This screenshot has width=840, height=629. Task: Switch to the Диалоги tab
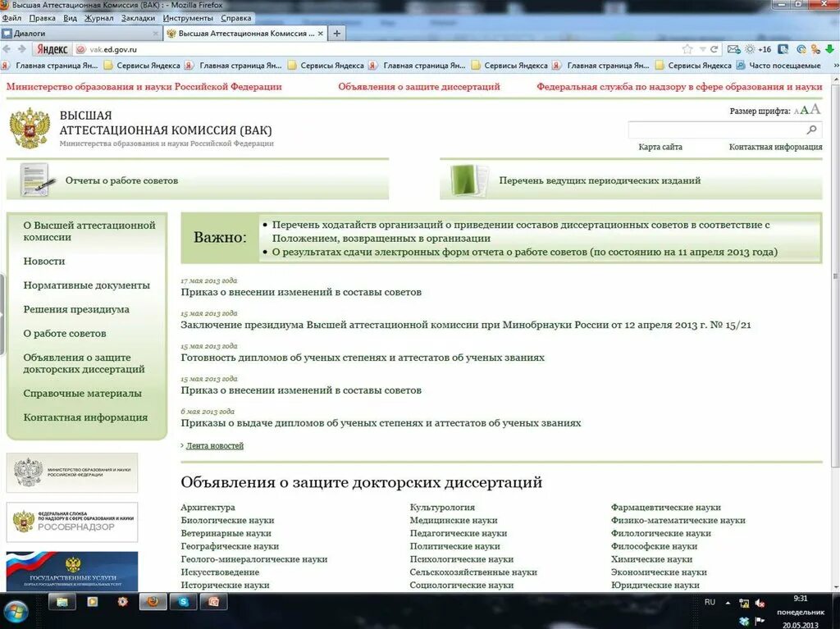click(80, 34)
